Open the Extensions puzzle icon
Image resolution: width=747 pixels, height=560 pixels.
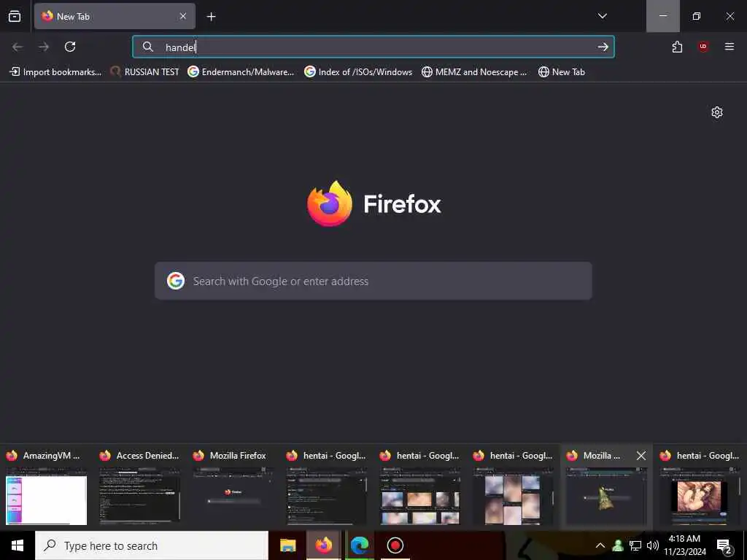click(677, 47)
